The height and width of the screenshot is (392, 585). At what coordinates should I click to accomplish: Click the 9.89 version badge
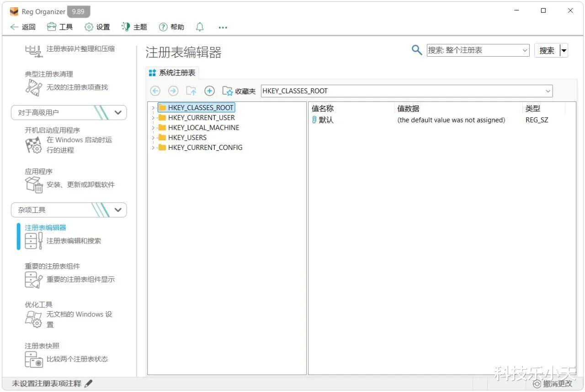79,11
